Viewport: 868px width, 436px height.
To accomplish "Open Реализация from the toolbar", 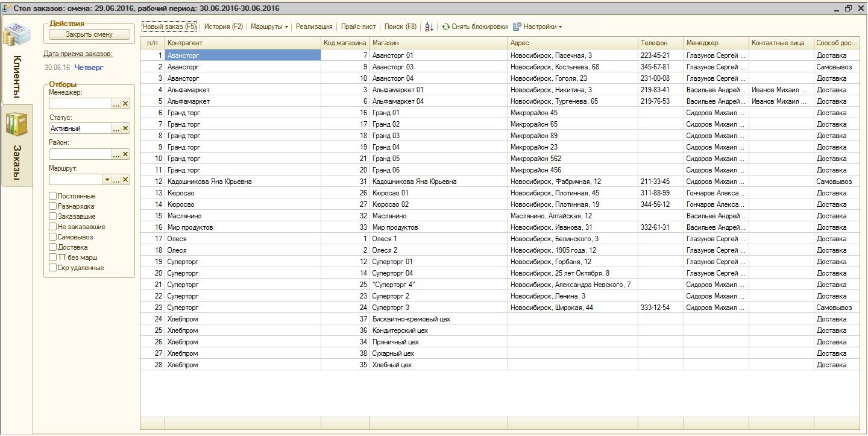I will (314, 27).
